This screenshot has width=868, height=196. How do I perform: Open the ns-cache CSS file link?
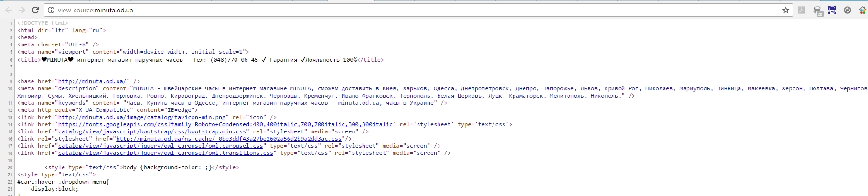coord(229,139)
